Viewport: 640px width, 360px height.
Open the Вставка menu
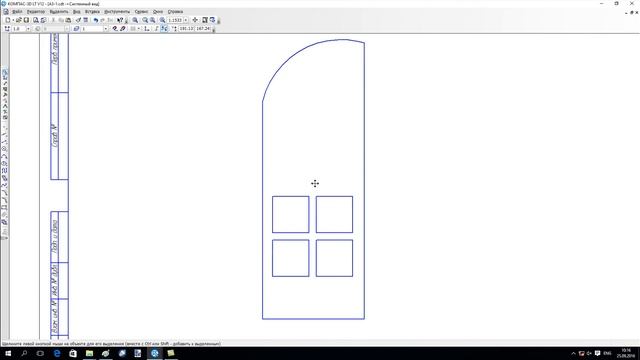92,12
